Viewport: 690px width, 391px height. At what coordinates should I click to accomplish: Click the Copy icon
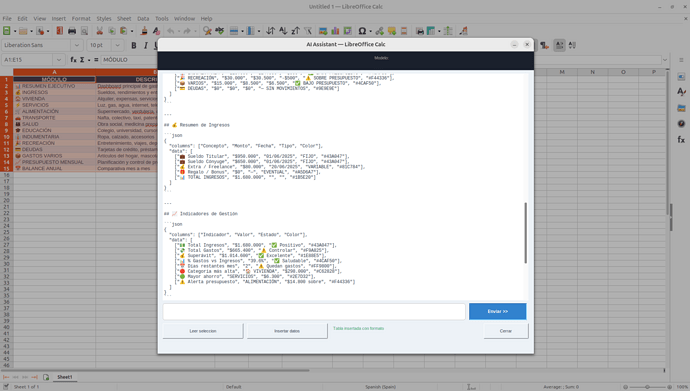click(x=112, y=31)
